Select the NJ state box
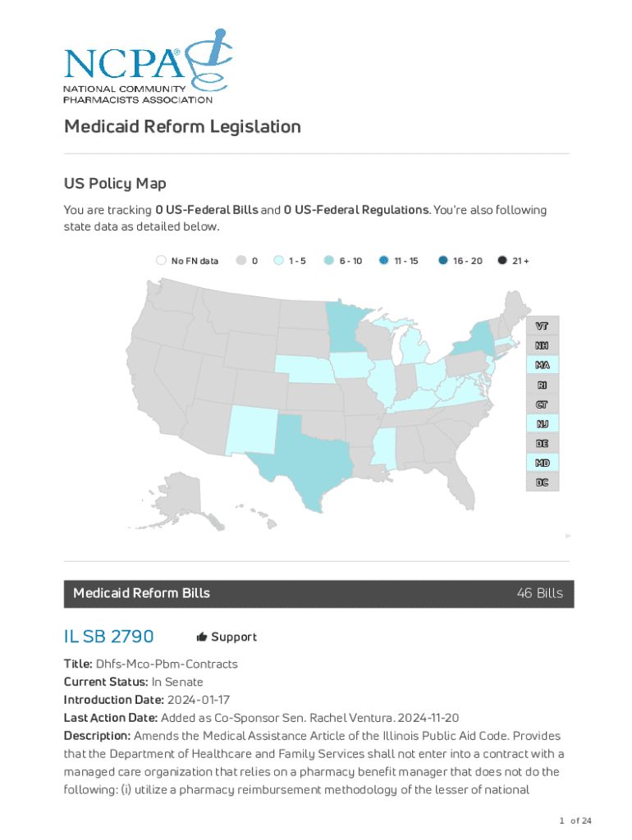This screenshot has width=632, height=840. [543, 424]
